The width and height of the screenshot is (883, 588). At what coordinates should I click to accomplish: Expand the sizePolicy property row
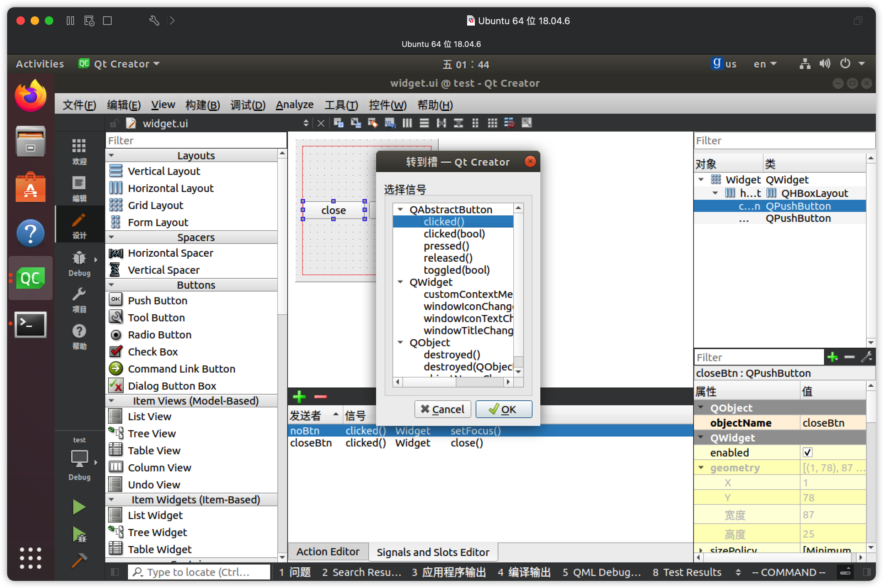[701, 550]
